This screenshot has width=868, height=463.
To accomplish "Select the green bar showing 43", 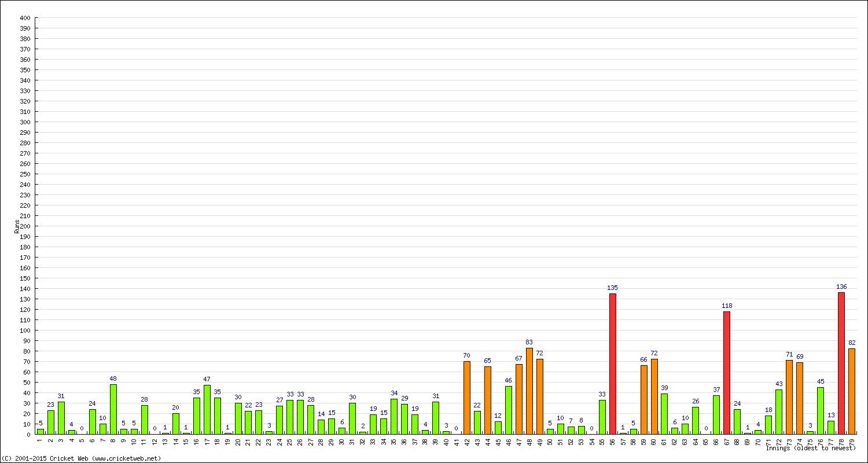I will click(x=779, y=411).
